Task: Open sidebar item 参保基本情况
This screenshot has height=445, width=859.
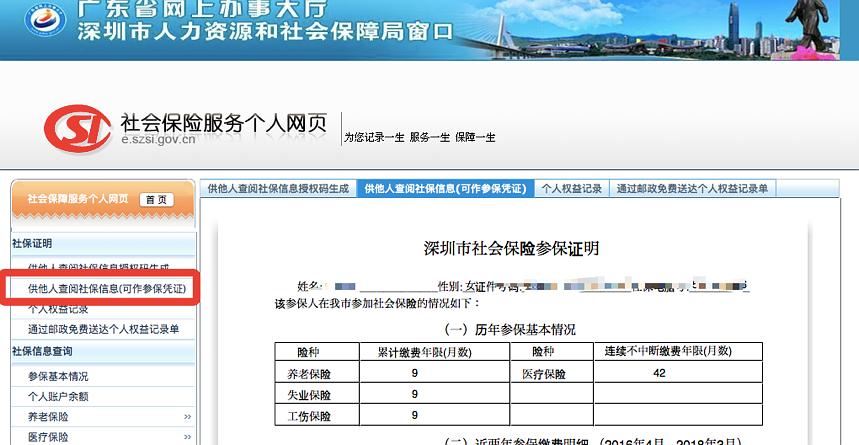Action: pos(58,376)
